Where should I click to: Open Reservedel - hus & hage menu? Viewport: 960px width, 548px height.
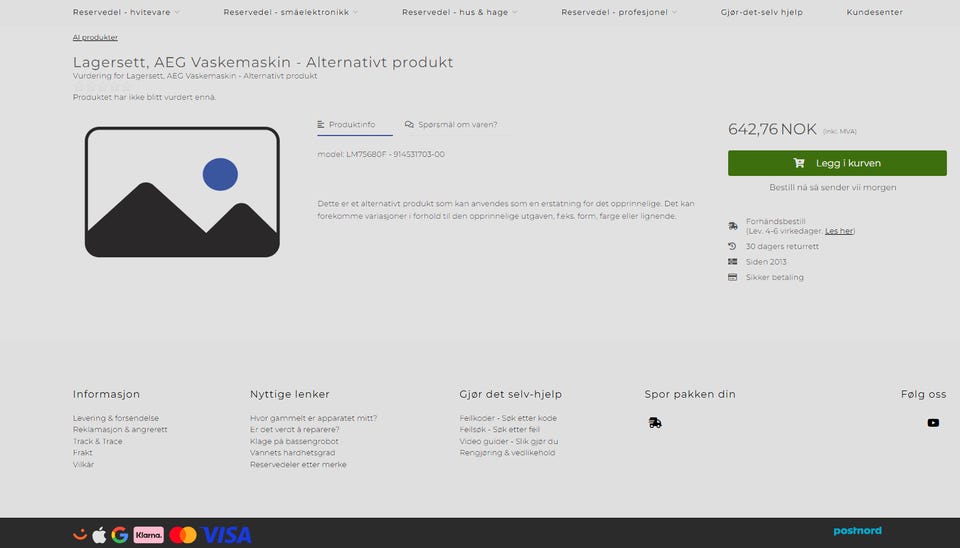455,12
